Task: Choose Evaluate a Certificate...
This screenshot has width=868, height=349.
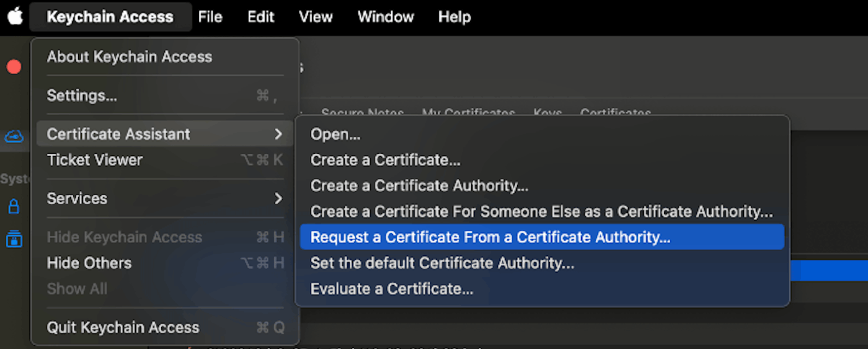Action: click(542, 289)
